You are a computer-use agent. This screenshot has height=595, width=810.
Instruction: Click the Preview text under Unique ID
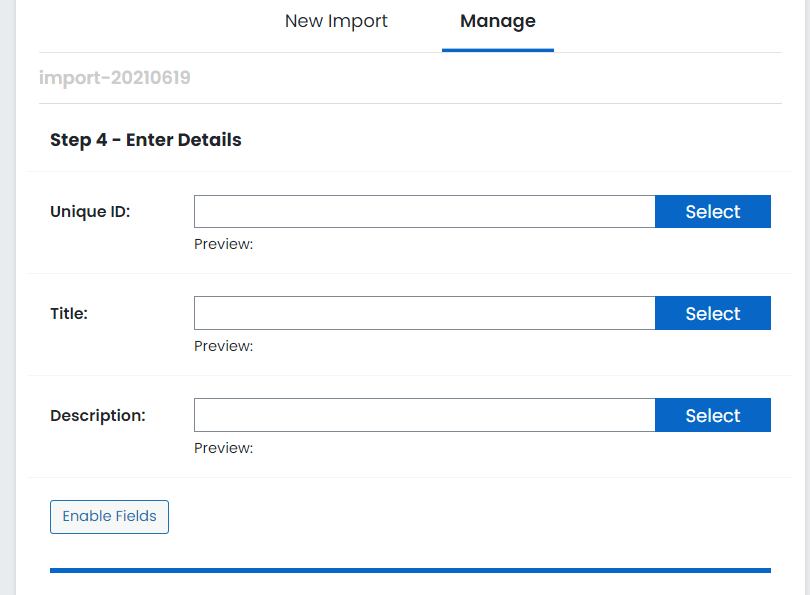coord(223,244)
